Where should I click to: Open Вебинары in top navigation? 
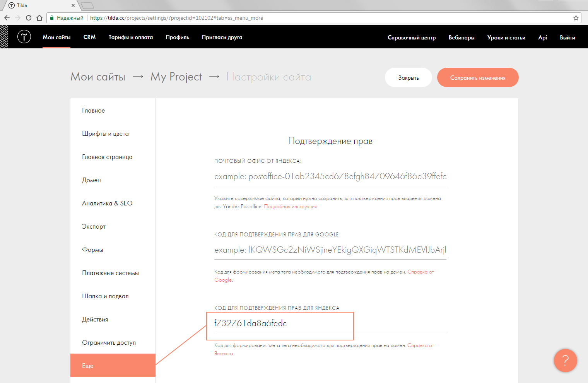[462, 38]
